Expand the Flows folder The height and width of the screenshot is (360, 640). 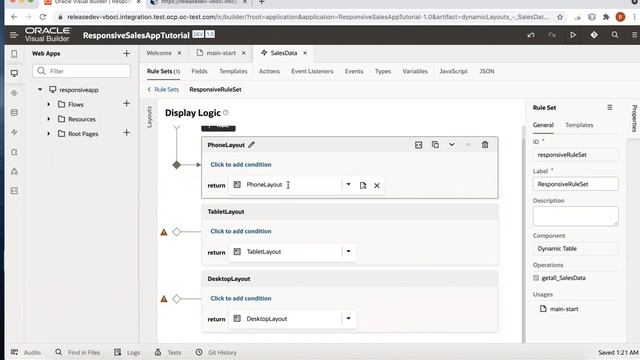[49, 104]
